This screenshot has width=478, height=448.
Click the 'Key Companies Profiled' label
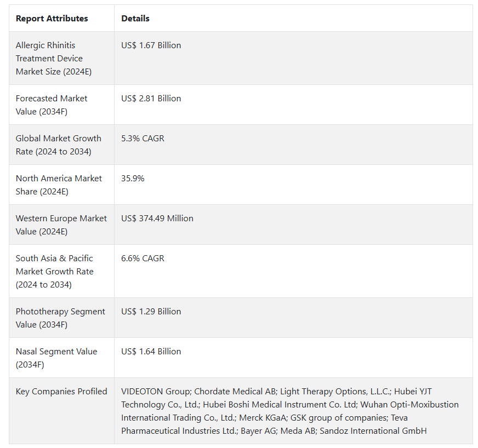click(x=61, y=392)
